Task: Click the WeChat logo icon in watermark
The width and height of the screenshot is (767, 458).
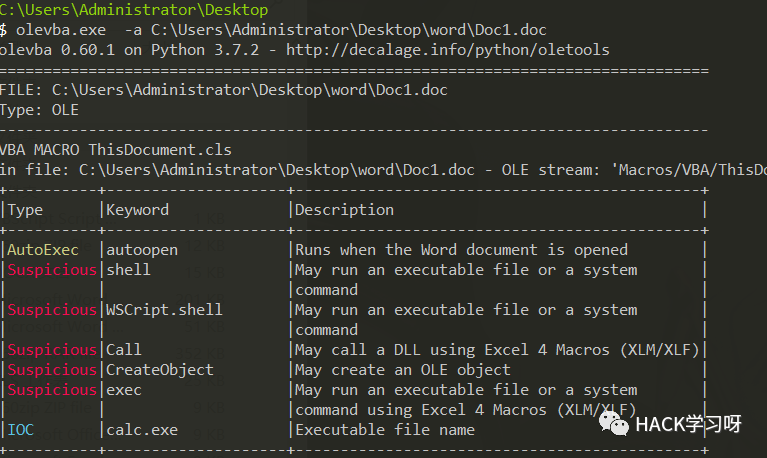Action: click(x=616, y=423)
